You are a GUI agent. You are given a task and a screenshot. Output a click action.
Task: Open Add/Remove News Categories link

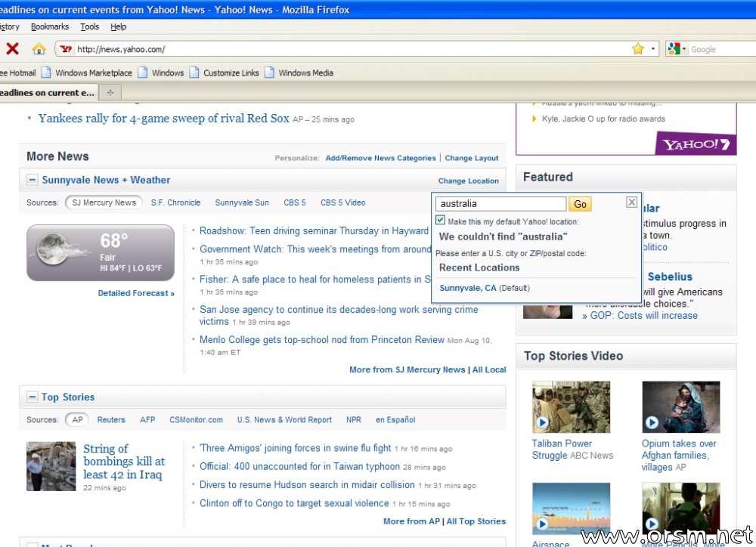[380, 158]
